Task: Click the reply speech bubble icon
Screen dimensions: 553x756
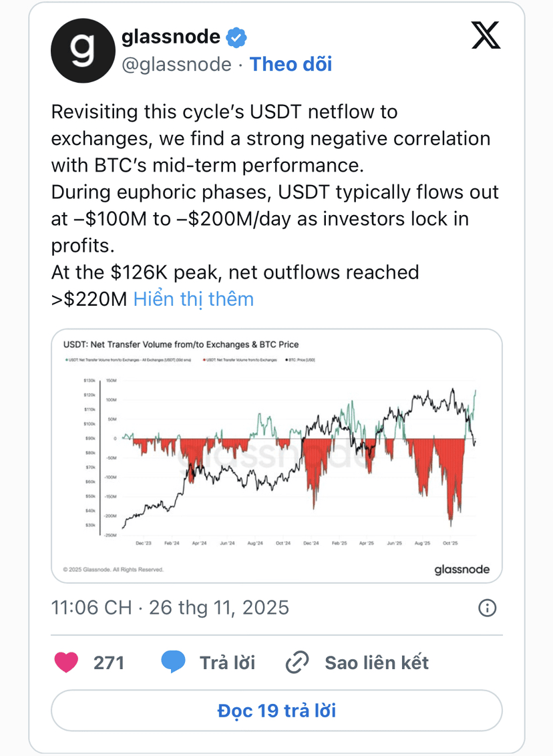Action: (173, 663)
